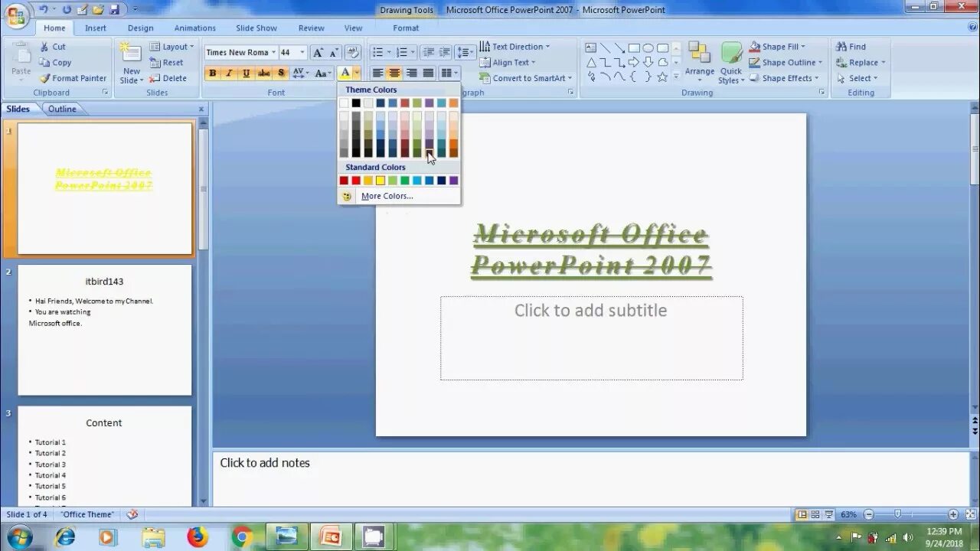Toggle Strikethrough formatting
This screenshot has width=980, height=551.
pos(264,73)
